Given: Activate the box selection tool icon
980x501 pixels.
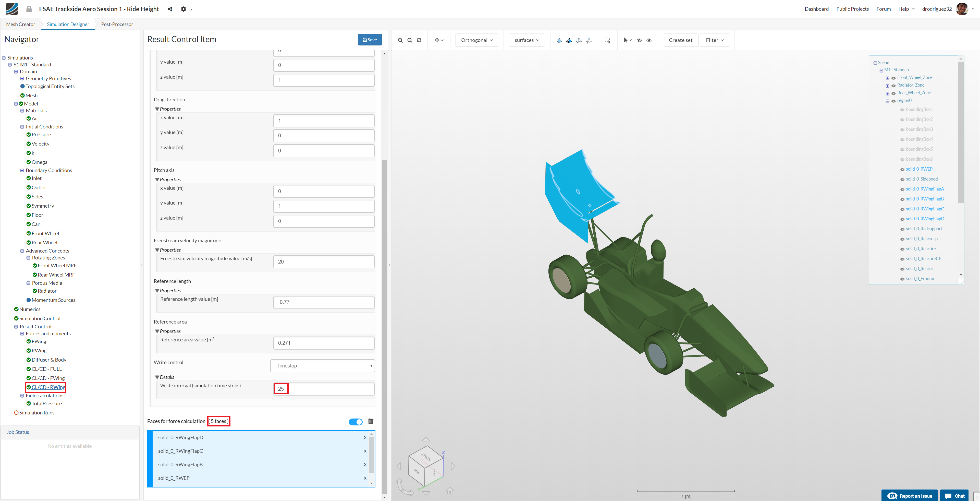Looking at the screenshot, I should click(x=607, y=40).
